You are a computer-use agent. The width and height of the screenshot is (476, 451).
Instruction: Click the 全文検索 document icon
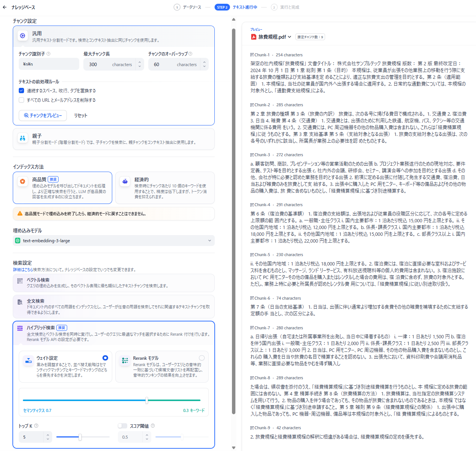[20, 302]
